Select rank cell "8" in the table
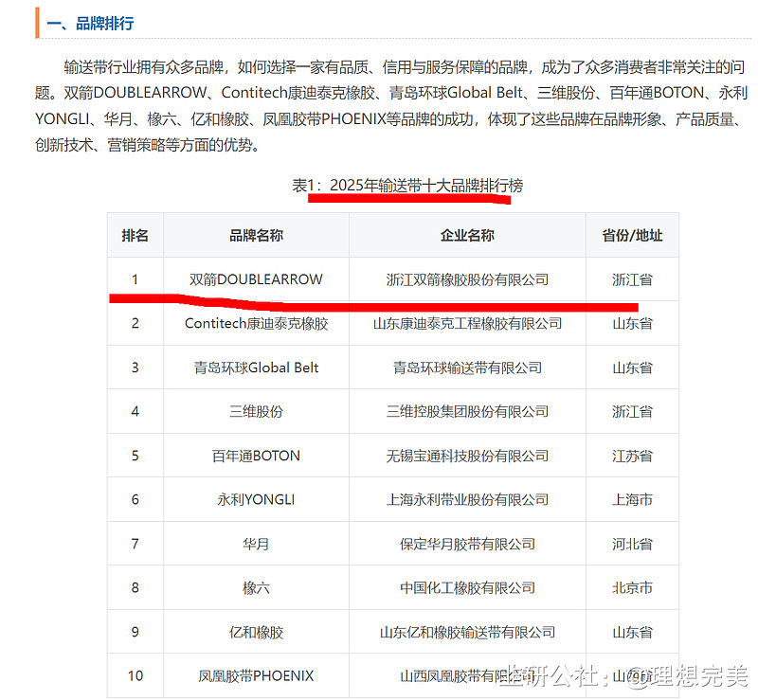 [135, 588]
